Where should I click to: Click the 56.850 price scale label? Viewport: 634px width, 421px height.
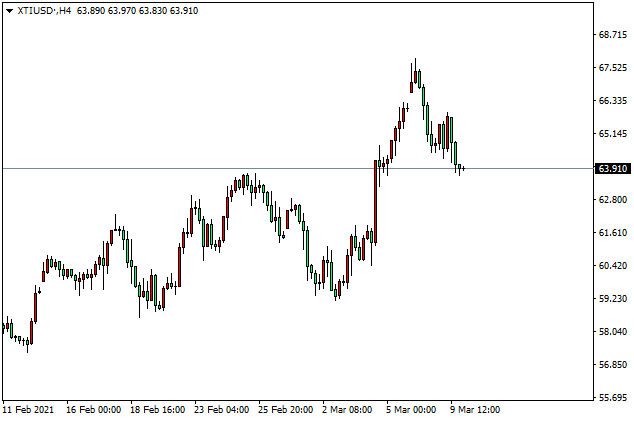click(x=613, y=365)
